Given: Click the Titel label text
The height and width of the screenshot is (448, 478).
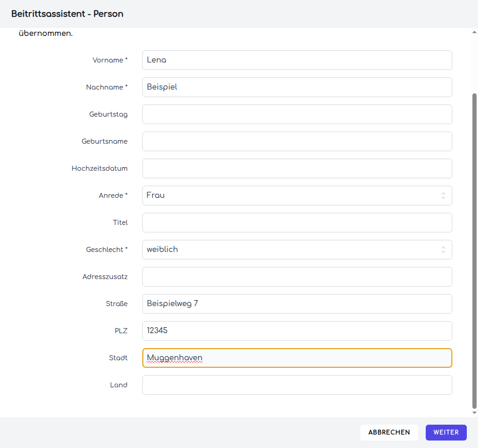Looking at the screenshot, I should [120, 223].
